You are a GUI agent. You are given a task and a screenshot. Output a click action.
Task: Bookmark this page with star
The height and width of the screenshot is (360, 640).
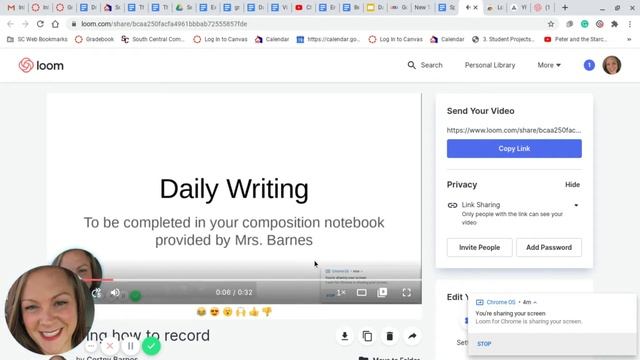551,24
